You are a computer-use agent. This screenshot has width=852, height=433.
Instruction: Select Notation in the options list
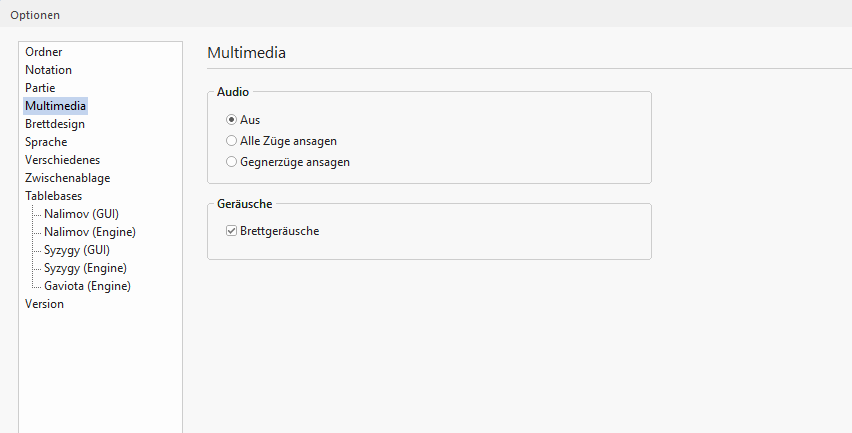[x=48, y=70]
